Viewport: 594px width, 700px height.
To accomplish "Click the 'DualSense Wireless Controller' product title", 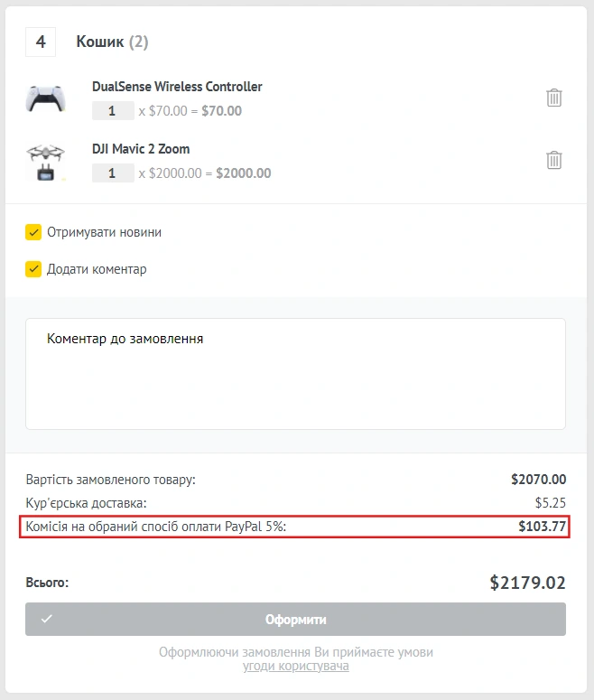I will (177, 87).
